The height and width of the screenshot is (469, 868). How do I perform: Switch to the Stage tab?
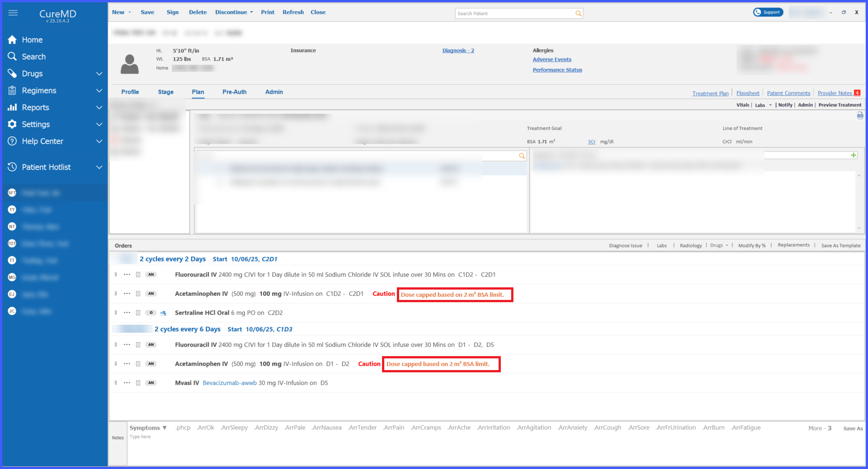[x=166, y=92]
